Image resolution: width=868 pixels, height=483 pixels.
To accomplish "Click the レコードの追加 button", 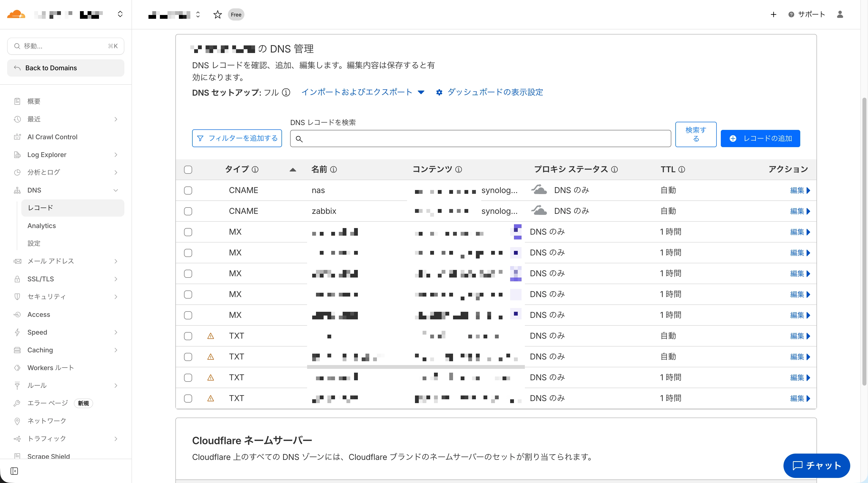I will pos(760,139).
